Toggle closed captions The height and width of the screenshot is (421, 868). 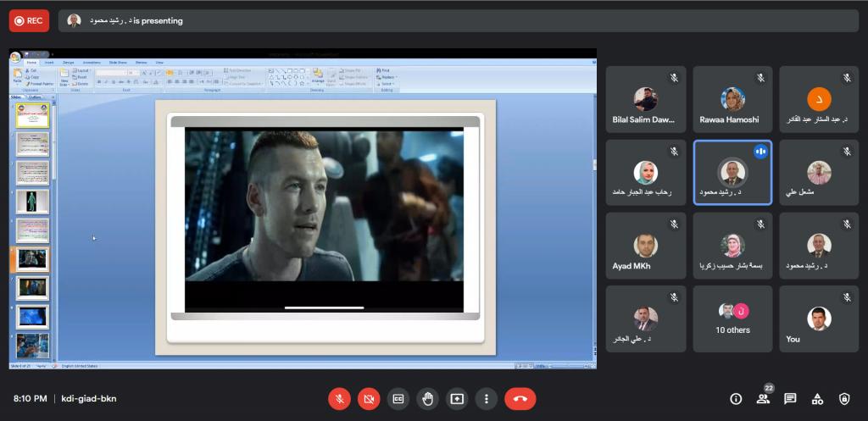tap(398, 399)
